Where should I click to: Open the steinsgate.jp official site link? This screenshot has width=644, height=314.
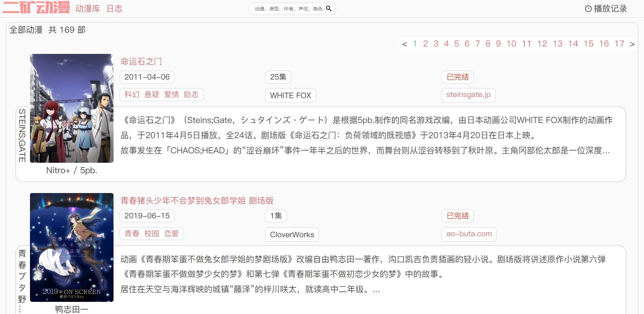click(x=468, y=95)
